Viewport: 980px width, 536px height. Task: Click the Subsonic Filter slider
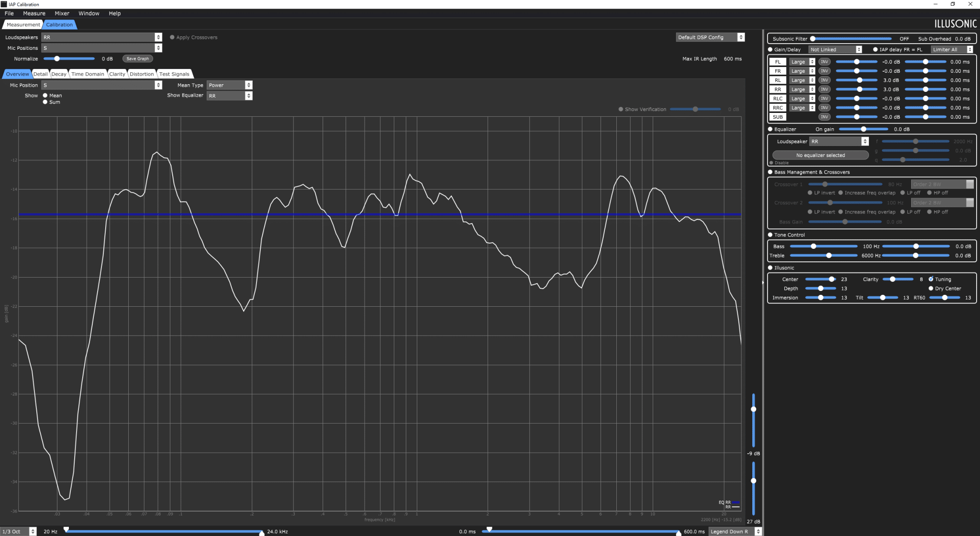point(851,39)
